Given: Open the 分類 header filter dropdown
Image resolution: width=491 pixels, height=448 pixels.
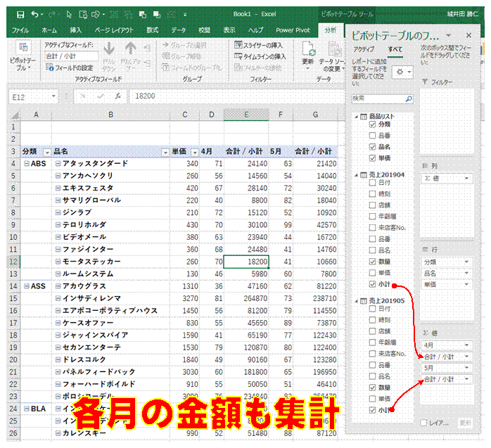Looking at the screenshot, I should coord(47,153).
